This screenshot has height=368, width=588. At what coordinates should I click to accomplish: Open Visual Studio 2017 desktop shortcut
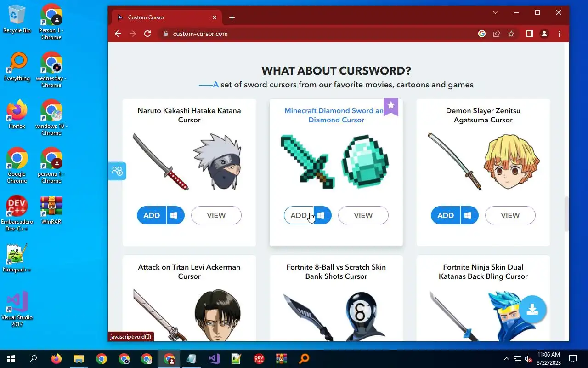17,309
